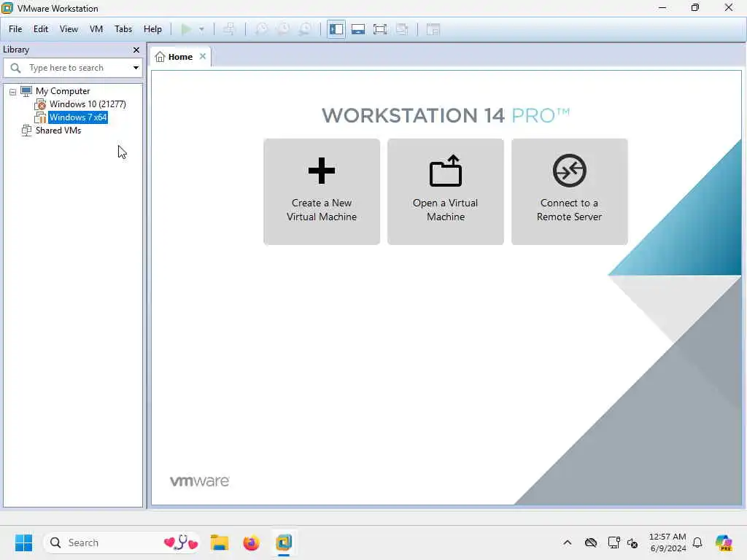The height and width of the screenshot is (560, 747).
Task: Click the console view toolbar icon
Action: (433, 29)
